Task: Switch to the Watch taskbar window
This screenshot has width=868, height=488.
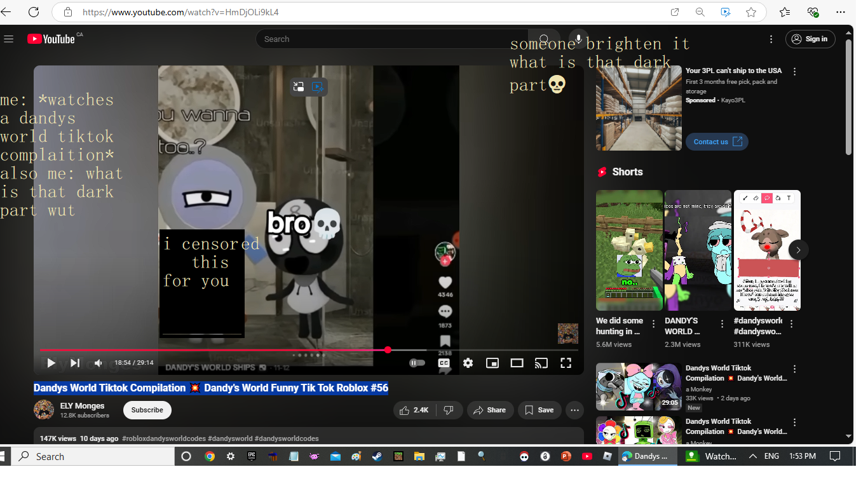Action: point(712,456)
